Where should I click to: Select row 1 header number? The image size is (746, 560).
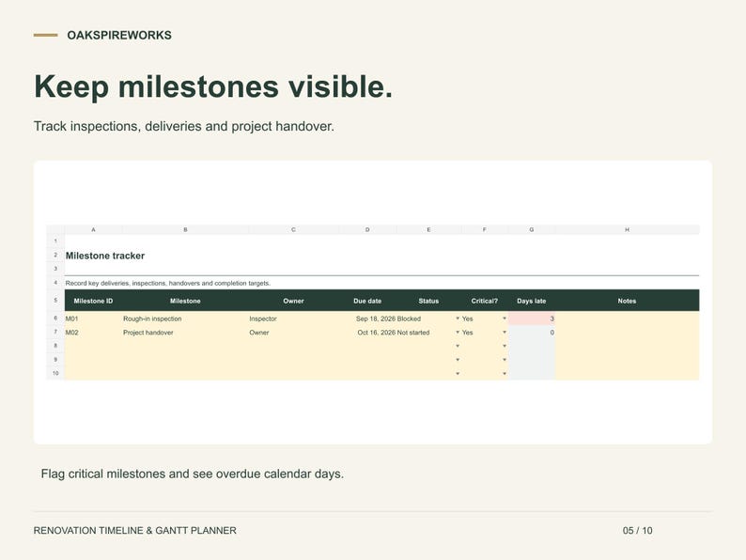coord(55,241)
